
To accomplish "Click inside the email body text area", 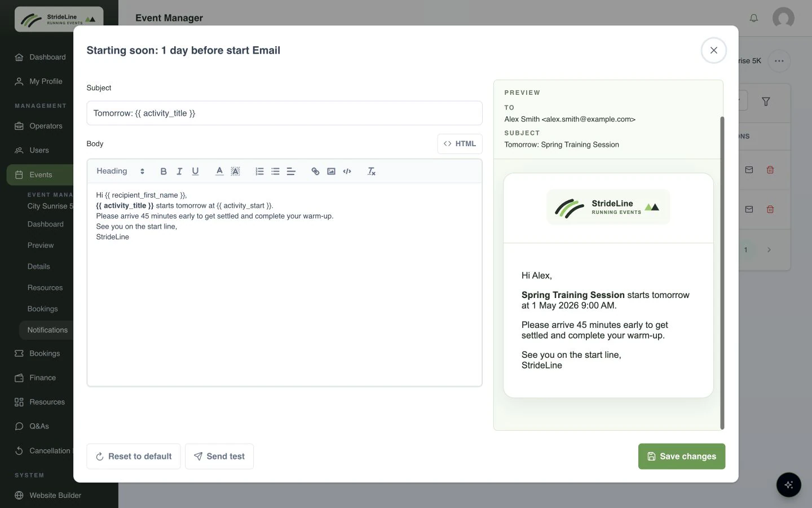I will (x=284, y=284).
